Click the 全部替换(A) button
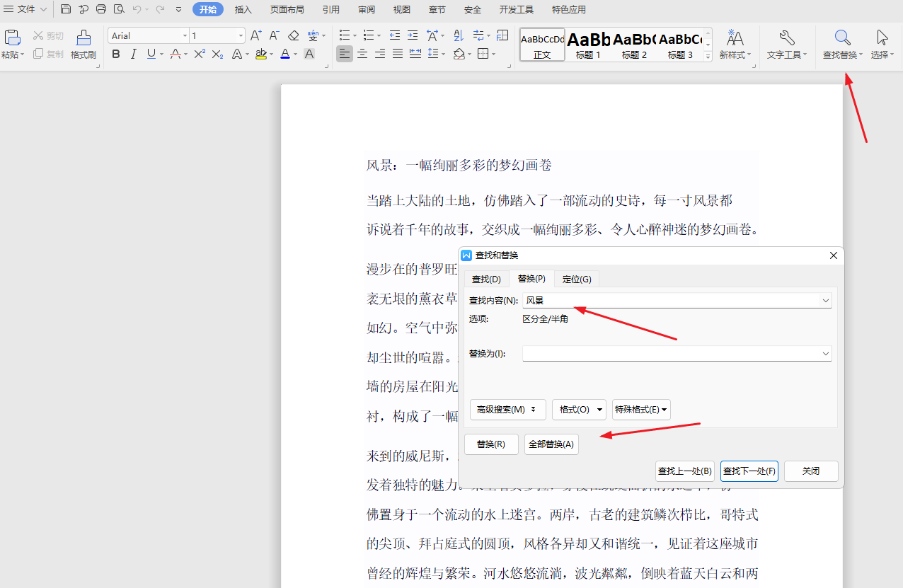The width and height of the screenshot is (903, 588). click(551, 444)
